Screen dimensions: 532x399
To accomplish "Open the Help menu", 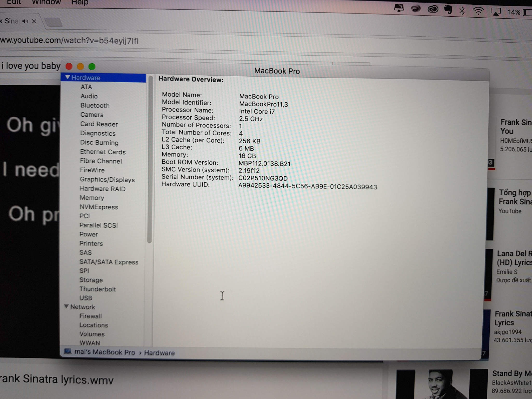I will 80,3.
